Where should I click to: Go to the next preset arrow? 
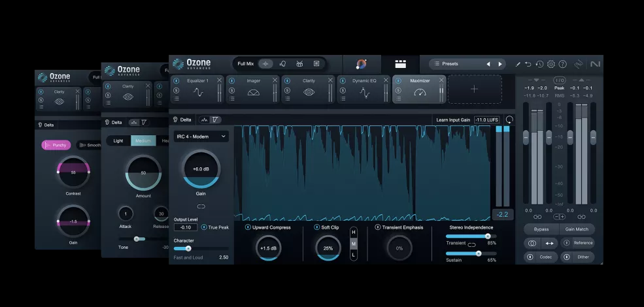[500, 64]
